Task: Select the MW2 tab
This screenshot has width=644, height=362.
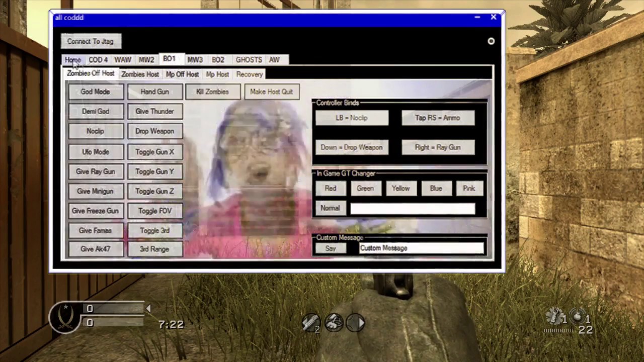Action: point(146,60)
